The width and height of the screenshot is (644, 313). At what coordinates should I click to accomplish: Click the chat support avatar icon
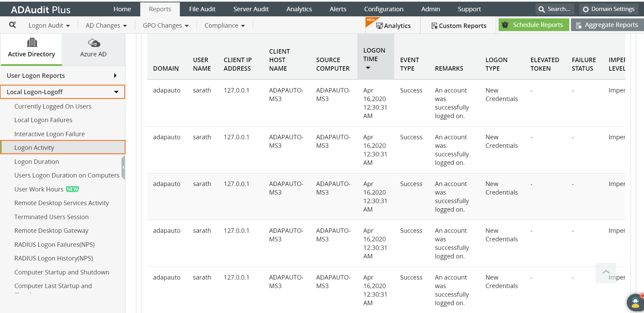point(635,302)
